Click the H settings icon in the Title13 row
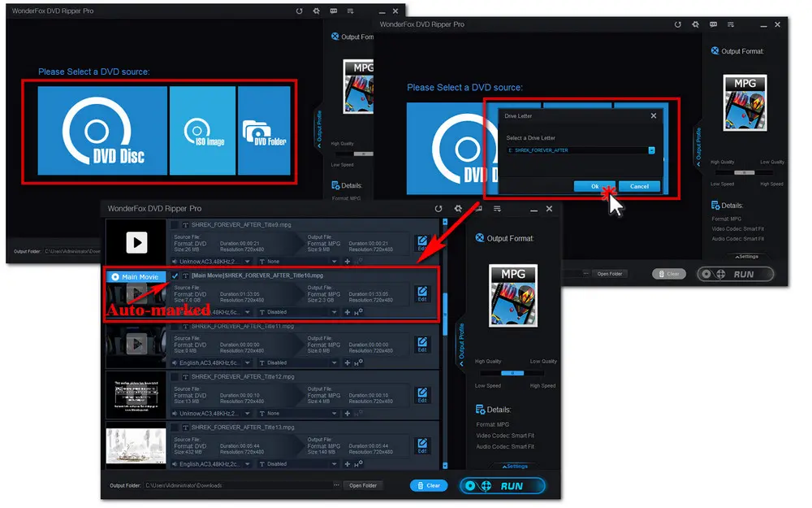The width and height of the screenshot is (812, 508). [x=358, y=464]
